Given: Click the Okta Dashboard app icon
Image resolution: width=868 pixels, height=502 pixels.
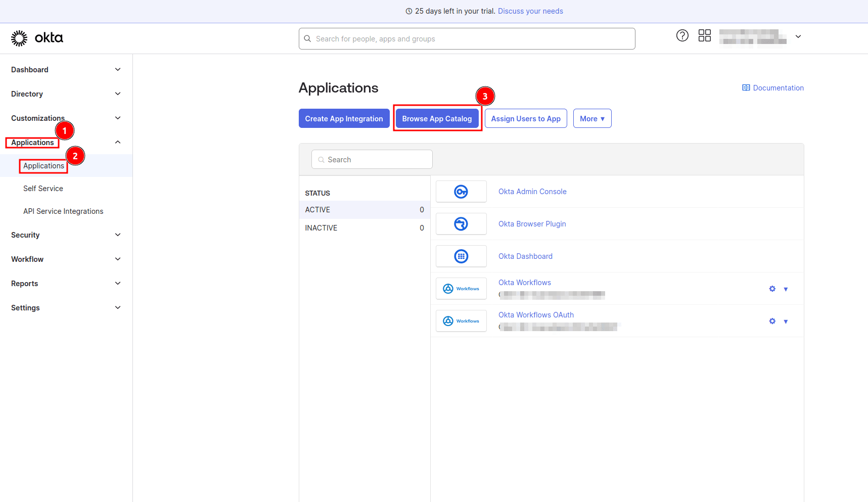Looking at the screenshot, I should tap(461, 256).
